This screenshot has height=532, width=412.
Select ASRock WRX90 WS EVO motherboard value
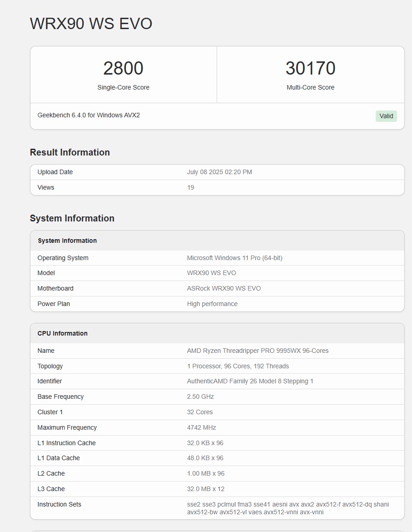pos(224,288)
